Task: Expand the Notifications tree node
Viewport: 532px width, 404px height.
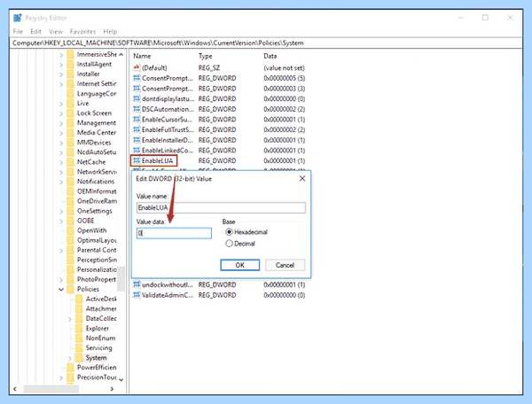Action: point(61,182)
